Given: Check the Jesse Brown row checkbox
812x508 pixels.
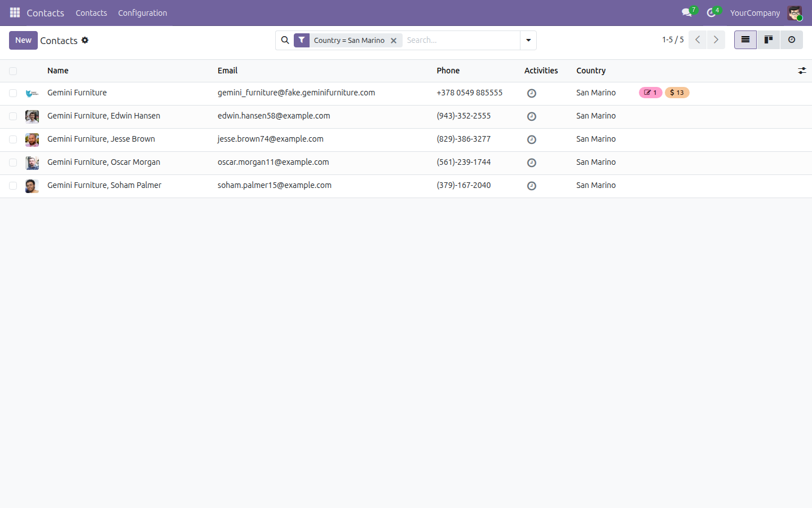Looking at the screenshot, I should pos(13,139).
